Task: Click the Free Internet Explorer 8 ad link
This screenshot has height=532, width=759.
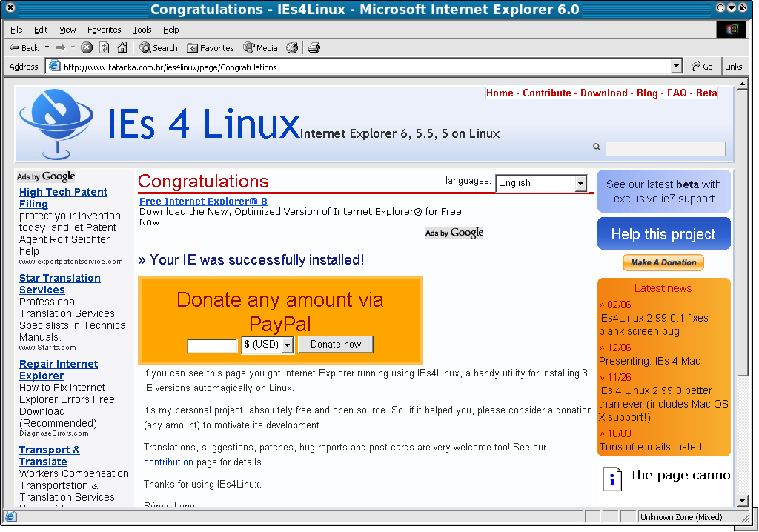Action: 203,201
